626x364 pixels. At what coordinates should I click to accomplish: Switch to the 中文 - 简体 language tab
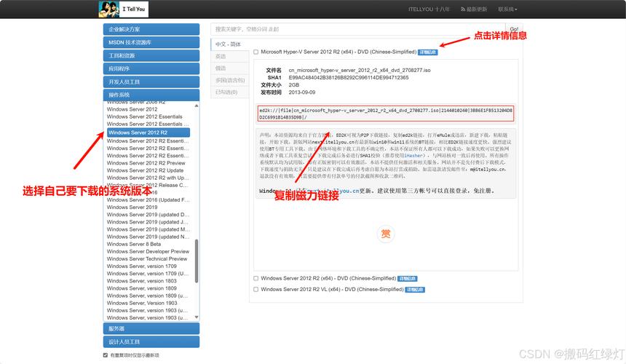tap(229, 44)
